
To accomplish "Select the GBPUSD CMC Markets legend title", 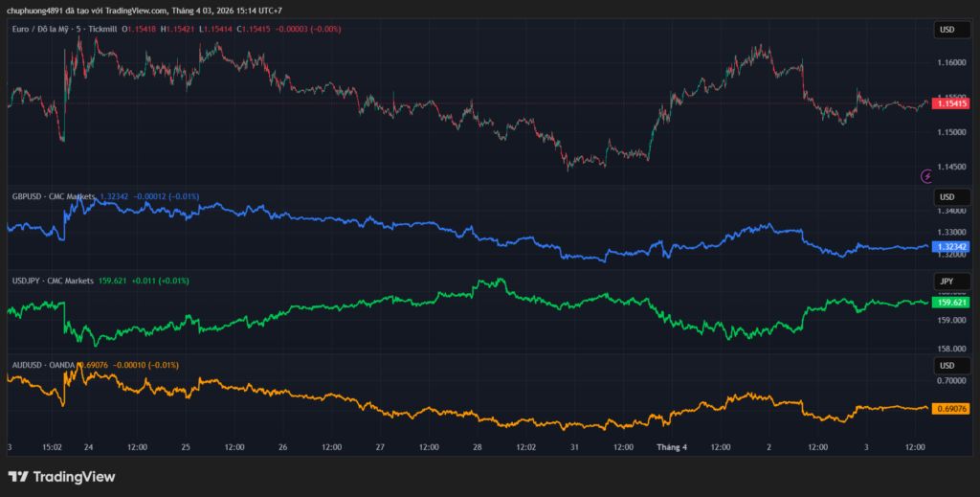I will coord(52,196).
